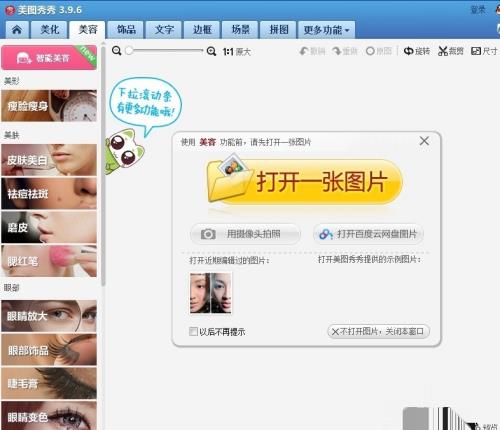Open the 边框 tab
500x430 pixels.
pyautogui.click(x=202, y=30)
